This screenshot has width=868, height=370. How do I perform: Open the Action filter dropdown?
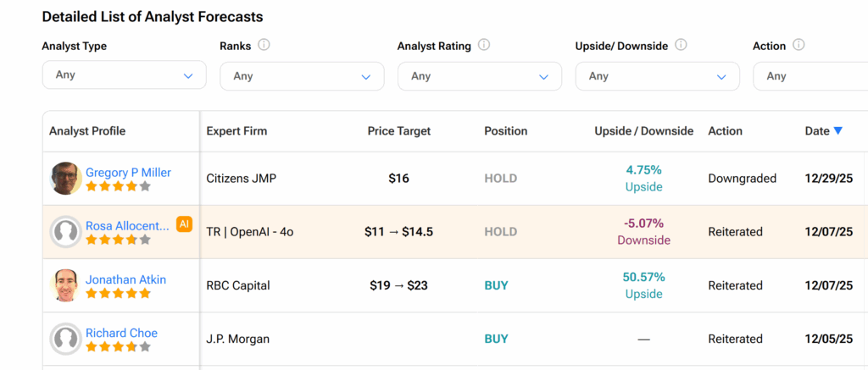[x=810, y=76]
